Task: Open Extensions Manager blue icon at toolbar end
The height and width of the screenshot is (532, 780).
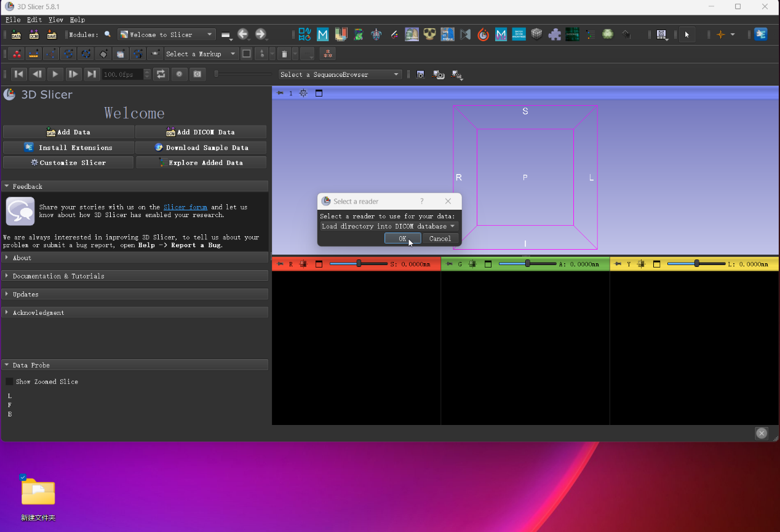Action: (761, 34)
